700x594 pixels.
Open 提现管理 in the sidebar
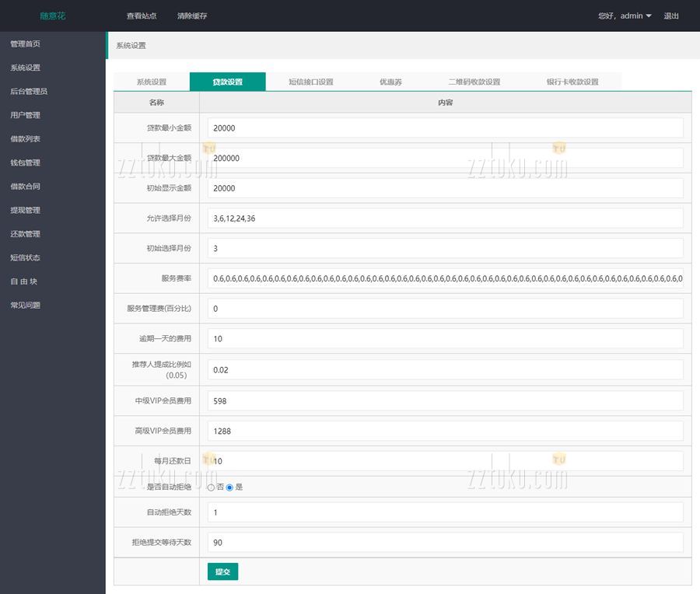[25, 210]
